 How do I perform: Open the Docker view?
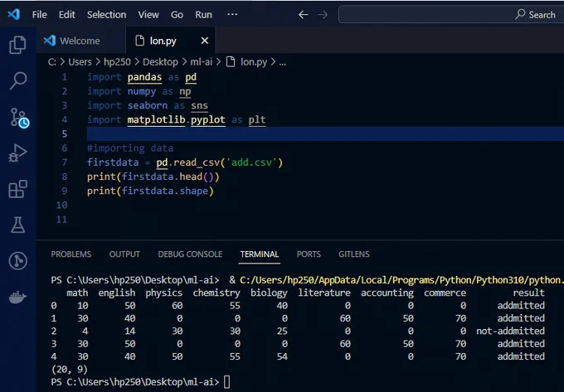tap(17, 298)
